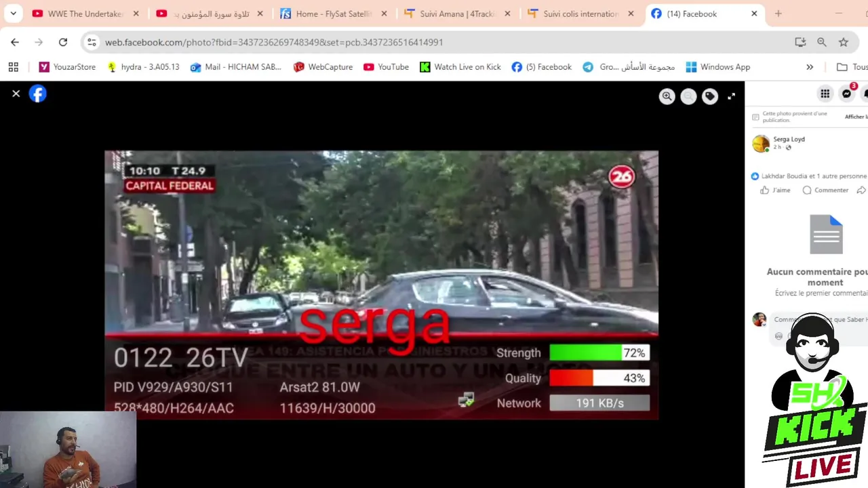
Task: Close the WWE The Undertaker tab
Action: pyautogui.click(x=136, y=14)
